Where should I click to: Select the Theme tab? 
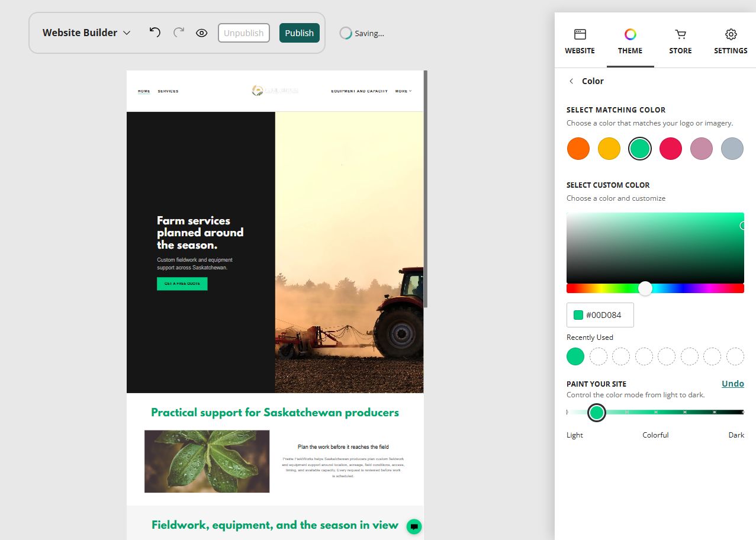tap(630, 41)
